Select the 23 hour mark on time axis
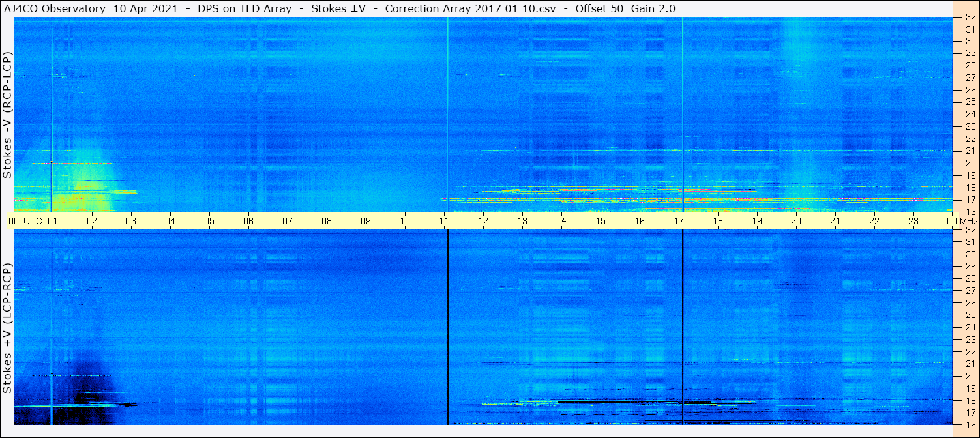Screen dimensions: 980x438 pyautogui.click(x=913, y=221)
